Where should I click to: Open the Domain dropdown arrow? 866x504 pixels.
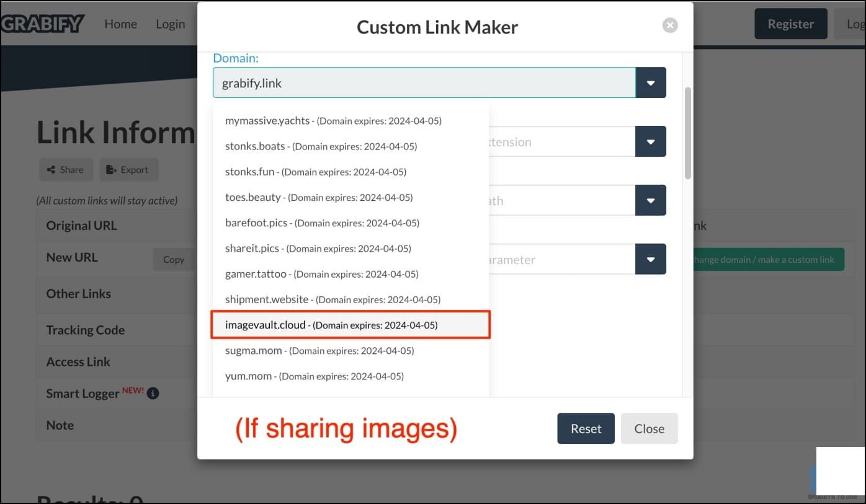pos(651,83)
